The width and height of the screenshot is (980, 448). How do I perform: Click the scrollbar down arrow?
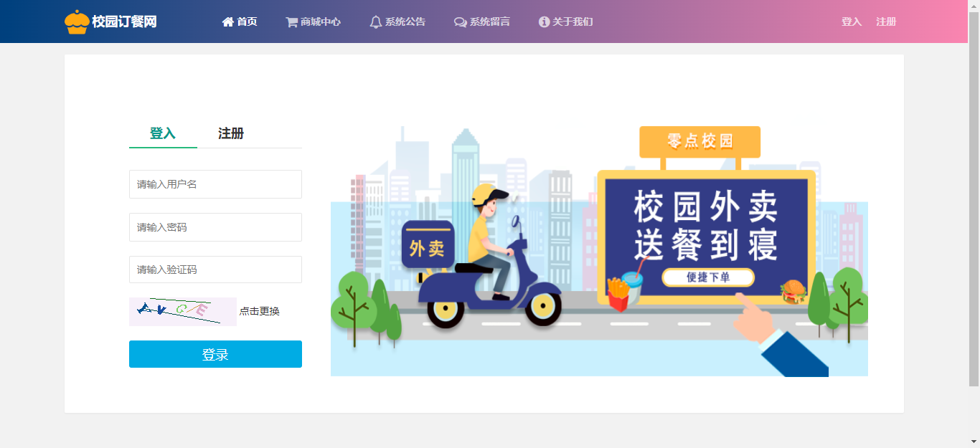[x=974, y=442]
